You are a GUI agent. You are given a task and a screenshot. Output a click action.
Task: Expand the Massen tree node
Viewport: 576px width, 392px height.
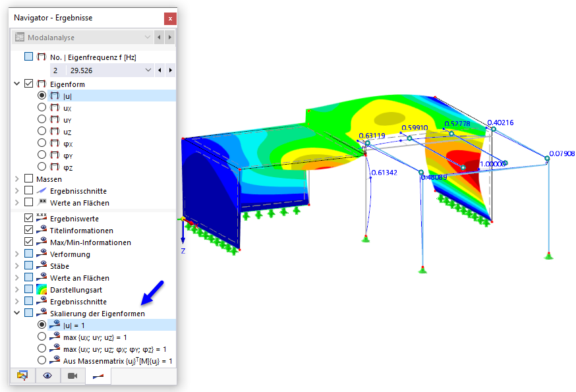17,179
